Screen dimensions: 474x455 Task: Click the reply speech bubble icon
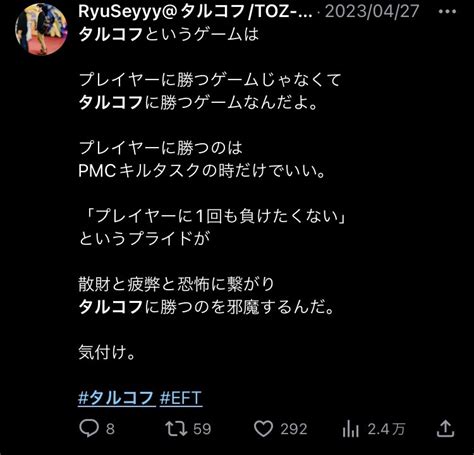(89, 428)
